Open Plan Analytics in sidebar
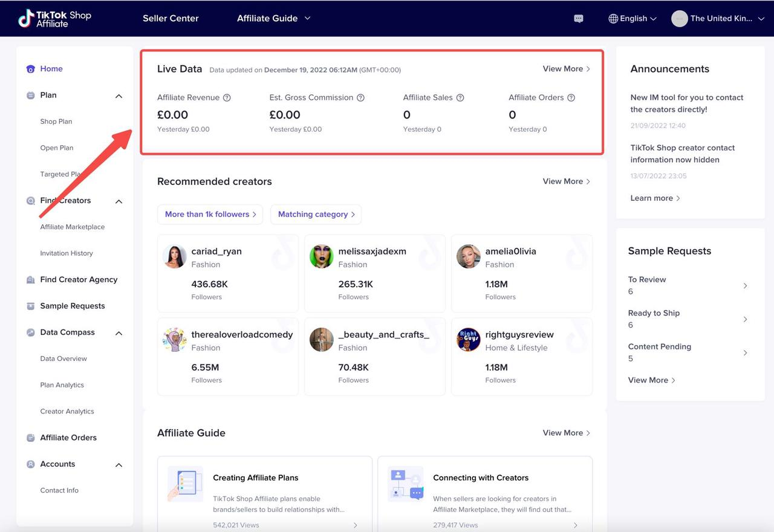The width and height of the screenshot is (774, 532). (x=62, y=385)
